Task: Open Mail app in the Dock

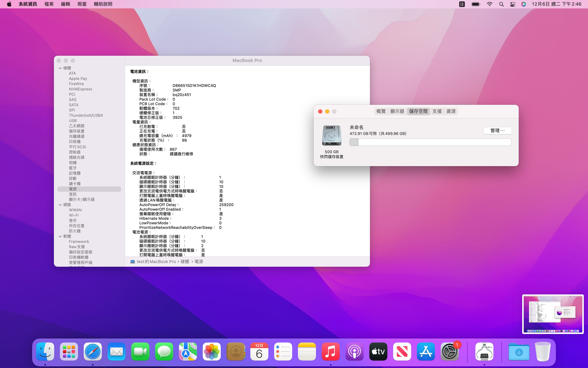Action: (117, 352)
